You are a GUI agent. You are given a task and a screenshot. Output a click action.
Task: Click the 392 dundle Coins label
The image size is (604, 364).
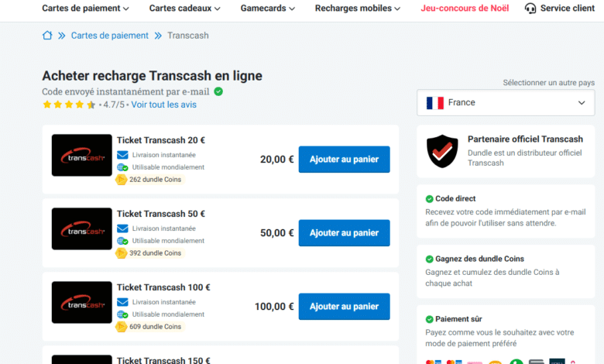(155, 253)
